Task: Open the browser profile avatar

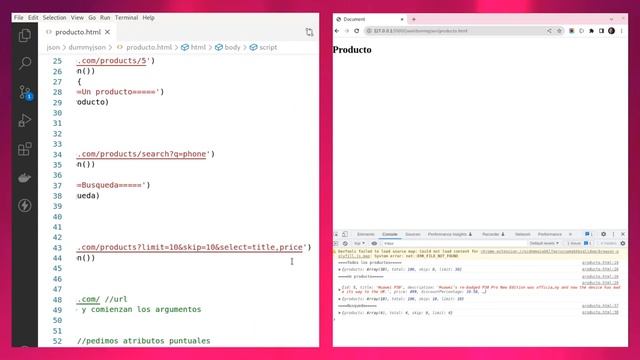Action: point(611,31)
